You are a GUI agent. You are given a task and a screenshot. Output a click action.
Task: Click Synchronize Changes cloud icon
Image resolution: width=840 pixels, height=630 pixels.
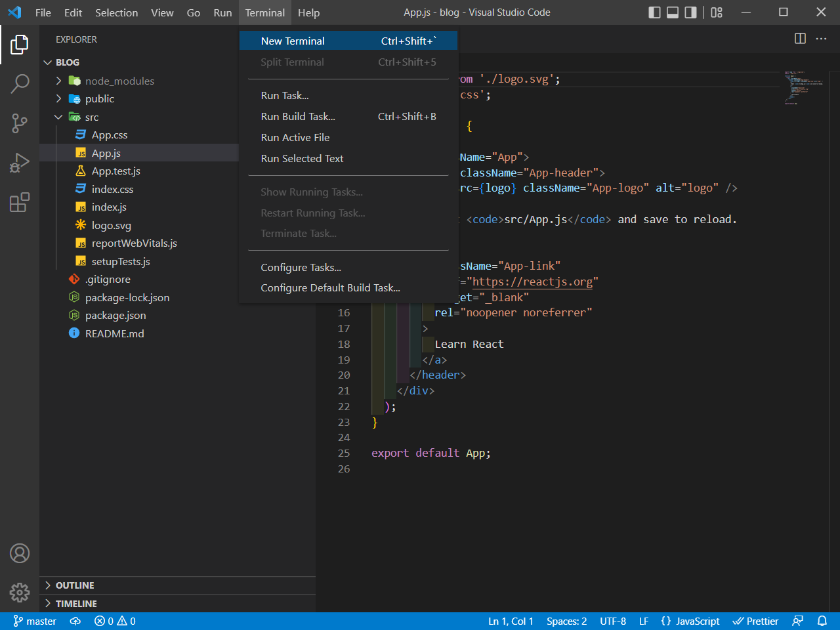(75, 621)
